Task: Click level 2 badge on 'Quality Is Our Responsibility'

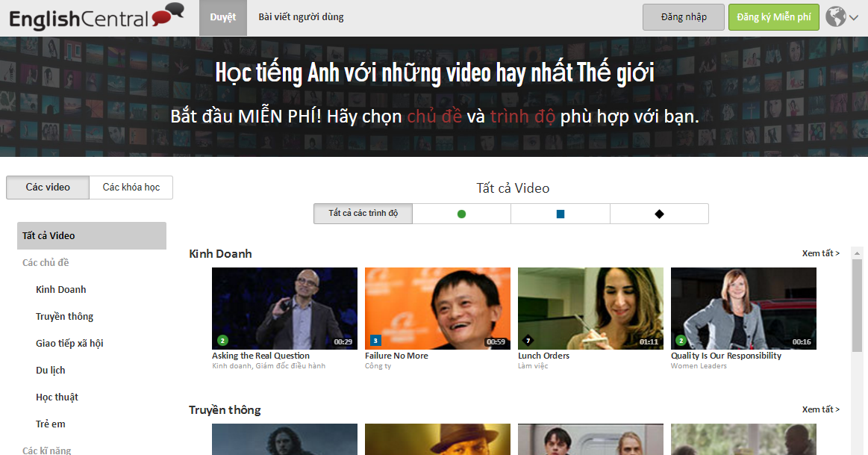Action: (x=681, y=340)
